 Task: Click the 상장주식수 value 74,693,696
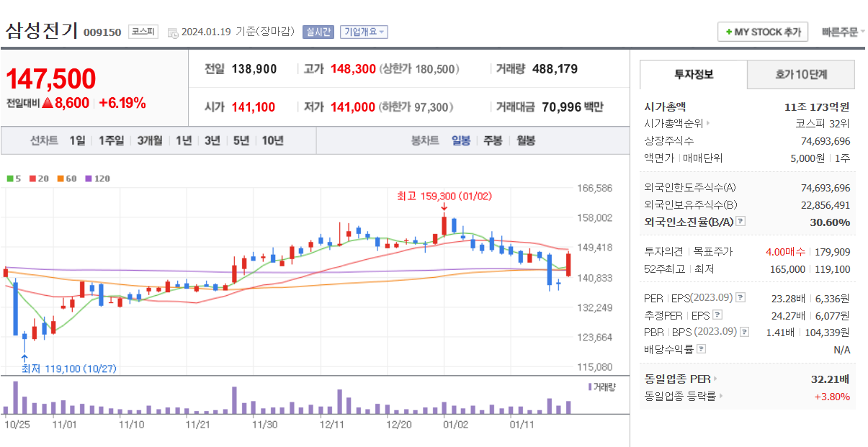pos(826,141)
